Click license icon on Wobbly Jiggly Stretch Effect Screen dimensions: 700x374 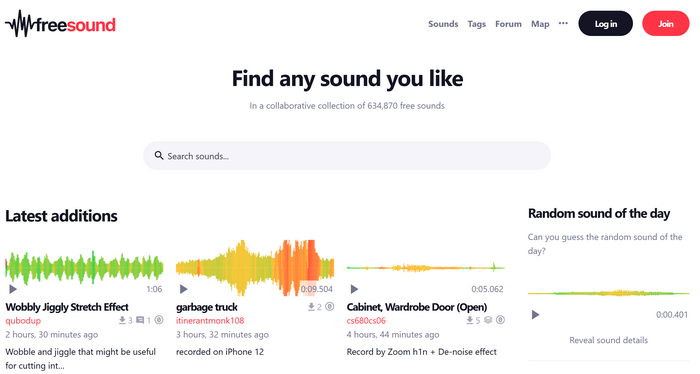click(159, 320)
